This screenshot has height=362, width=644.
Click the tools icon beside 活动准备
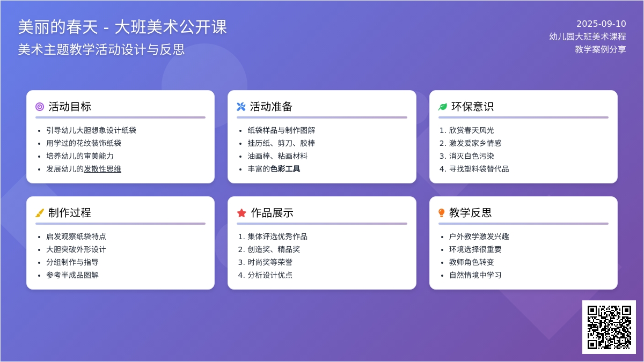click(241, 107)
